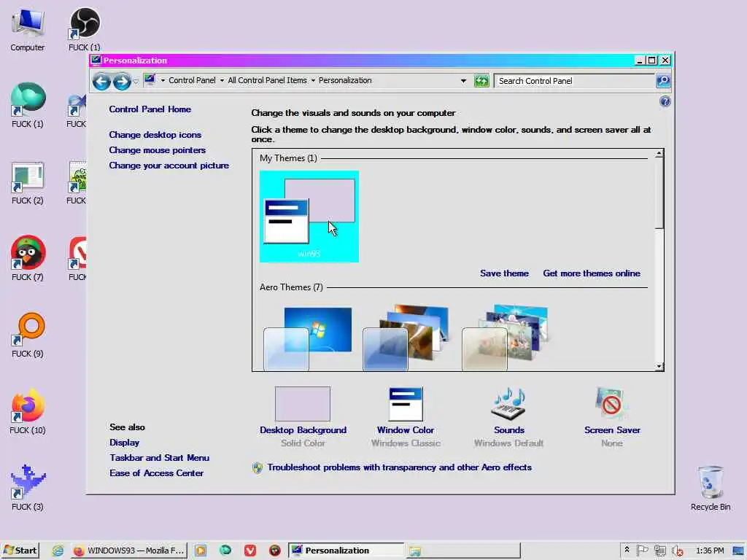Launch Internet Explorer from taskbar
This screenshot has width=747, height=560.
(x=58, y=551)
